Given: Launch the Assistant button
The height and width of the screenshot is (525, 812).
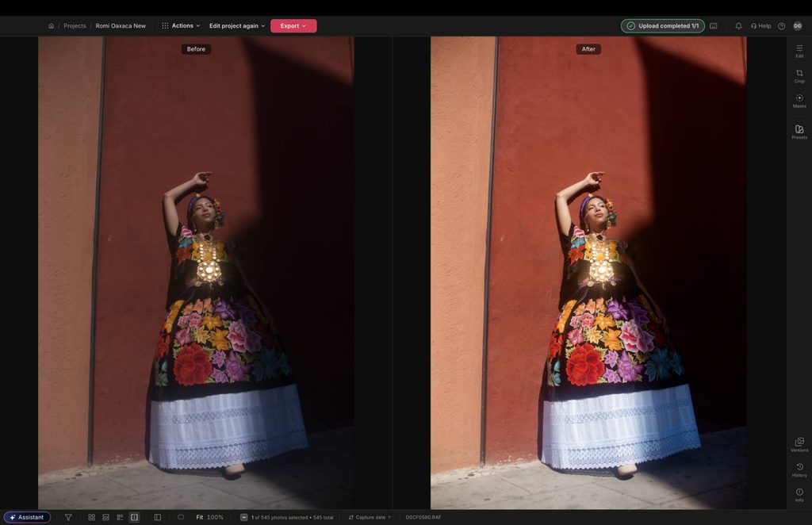Looking at the screenshot, I should [x=27, y=517].
